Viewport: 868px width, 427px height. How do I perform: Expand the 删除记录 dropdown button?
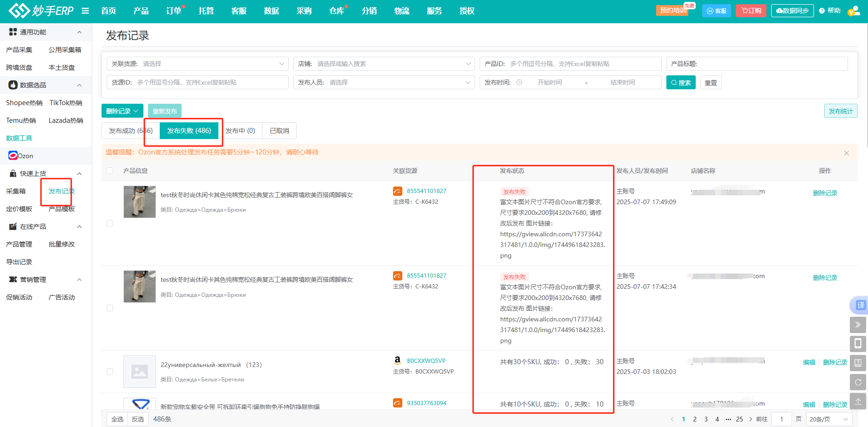[122, 111]
